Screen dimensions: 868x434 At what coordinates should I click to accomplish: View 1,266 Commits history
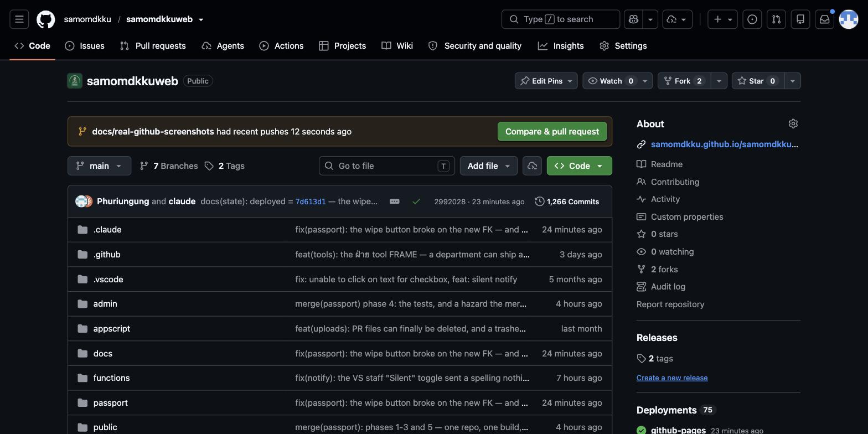(567, 201)
